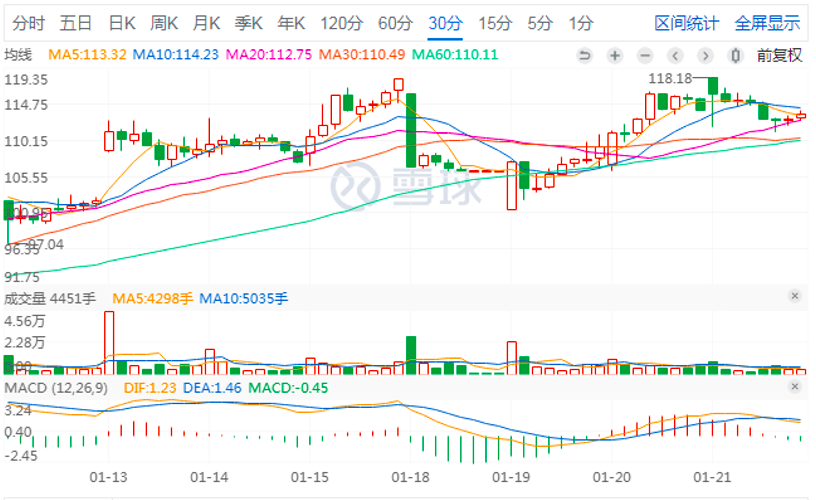Select the 周K weekly tab

pyautogui.click(x=164, y=23)
